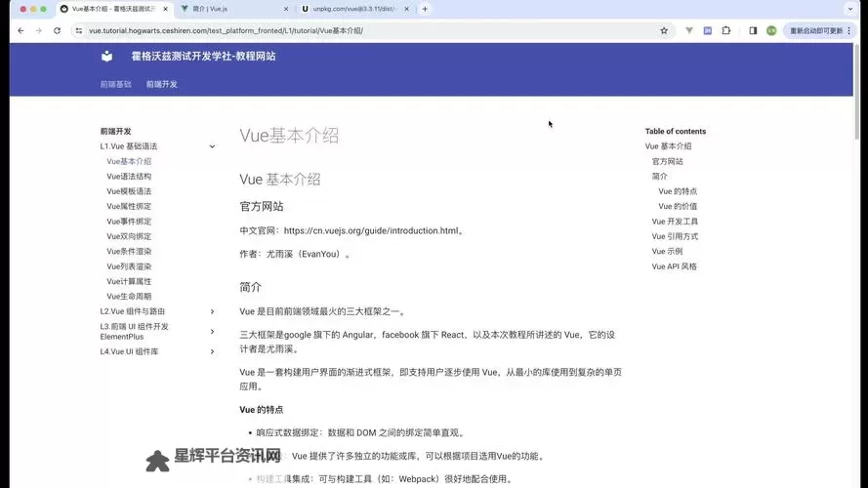Viewport: 868px width, 488px height.
Task: Jump to 官方网站 in table of contents
Action: (667, 161)
